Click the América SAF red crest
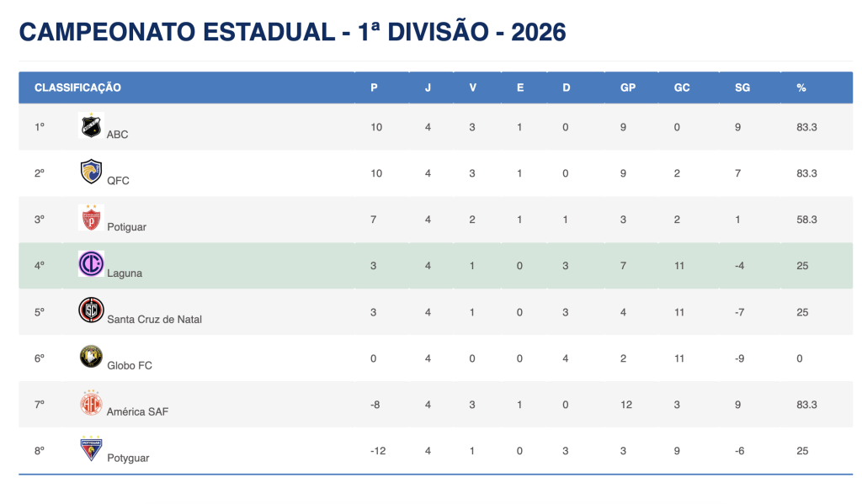This screenshot has height=504, width=862. (91, 403)
